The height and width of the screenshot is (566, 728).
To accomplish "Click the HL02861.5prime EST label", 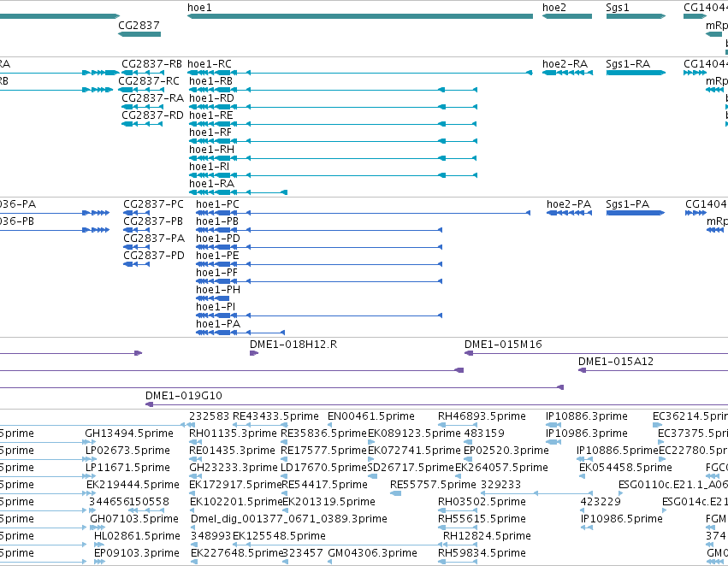I will (137, 536).
